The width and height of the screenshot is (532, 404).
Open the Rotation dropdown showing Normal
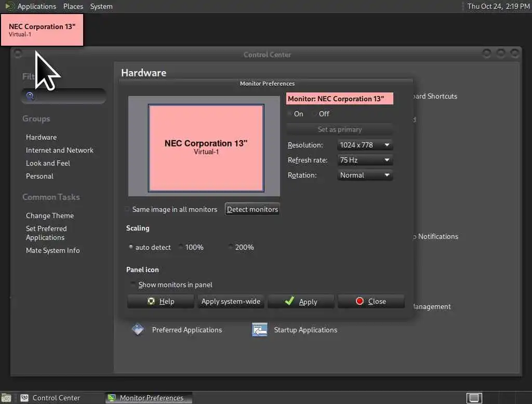coord(365,175)
